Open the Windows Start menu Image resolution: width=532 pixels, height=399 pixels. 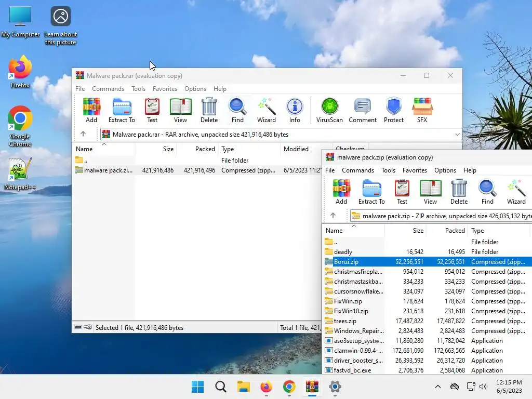197,387
